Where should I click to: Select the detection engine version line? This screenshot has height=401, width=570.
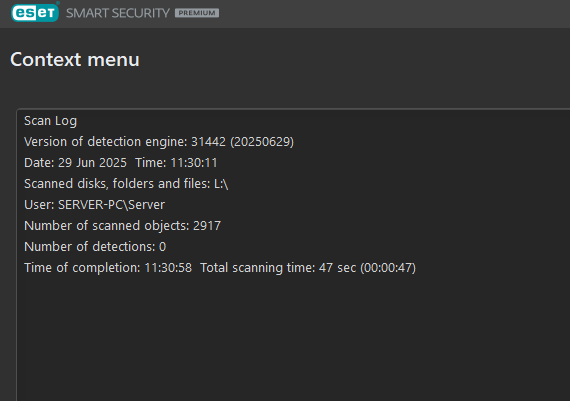tap(159, 142)
